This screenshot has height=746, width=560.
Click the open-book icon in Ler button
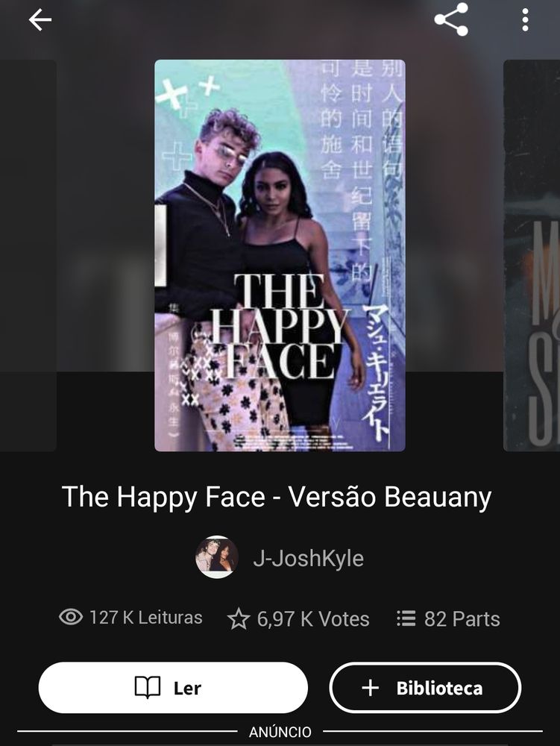[x=148, y=688]
